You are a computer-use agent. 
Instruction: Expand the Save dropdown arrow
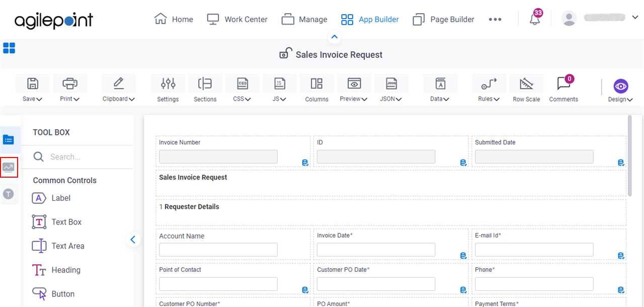point(39,99)
